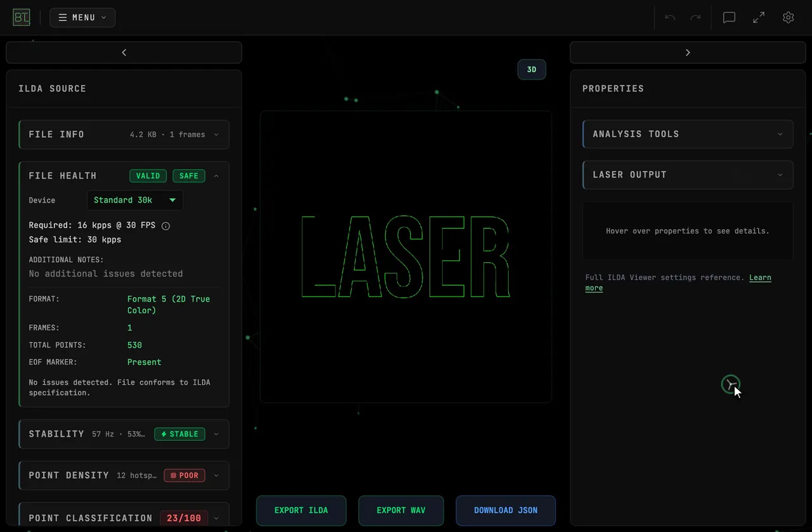Click the undo arrow icon
812x532 pixels.
(670, 18)
